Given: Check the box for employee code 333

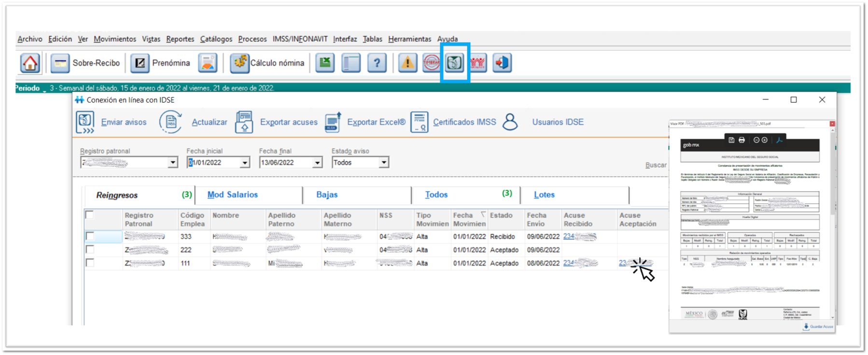Looking at the screenshot, I should tap(90, 236).
